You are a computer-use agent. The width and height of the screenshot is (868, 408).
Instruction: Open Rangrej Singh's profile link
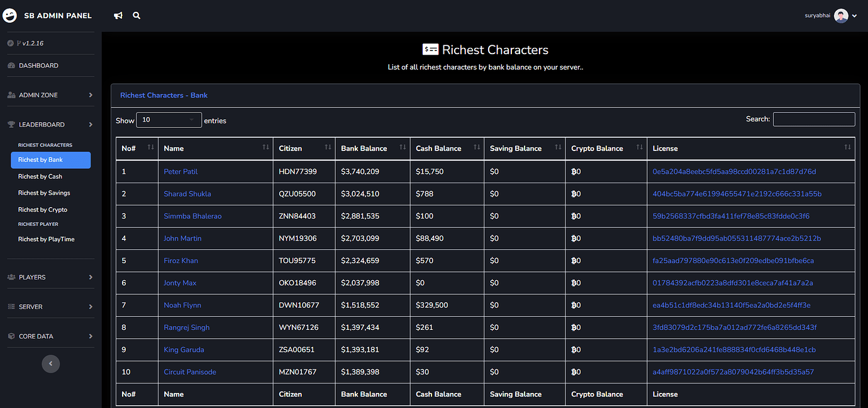[x=187, y=327]
